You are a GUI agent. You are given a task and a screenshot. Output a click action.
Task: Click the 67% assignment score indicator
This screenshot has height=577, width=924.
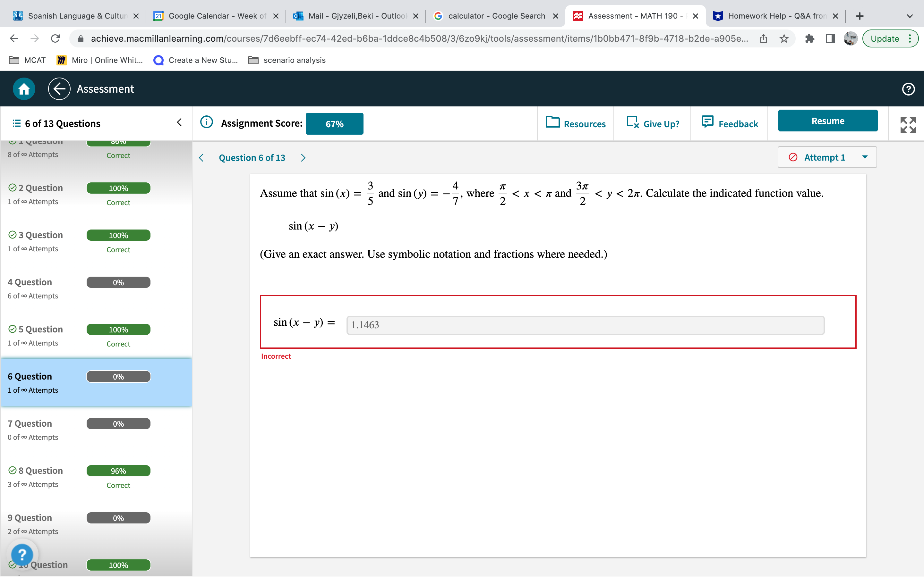(x=334, y=123)
